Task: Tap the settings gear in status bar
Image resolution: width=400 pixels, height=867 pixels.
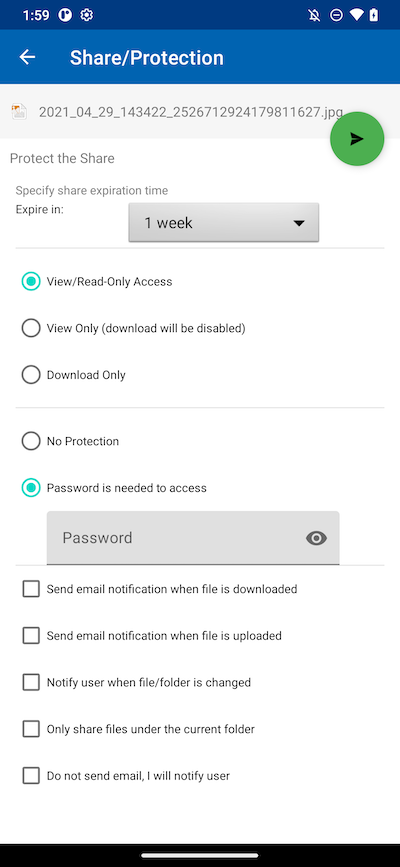Action: (x=86, y=15)
